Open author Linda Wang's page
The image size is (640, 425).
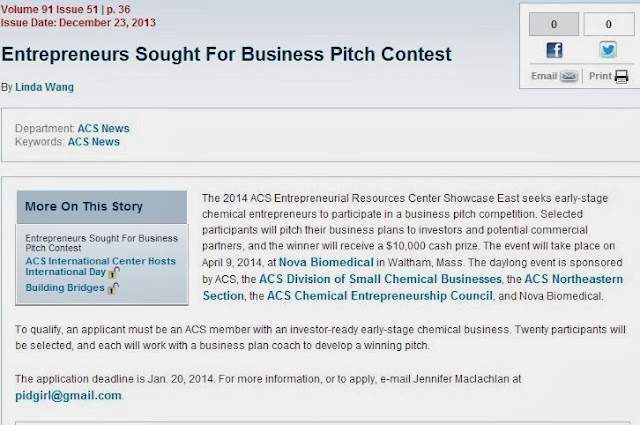coord(44,87)
